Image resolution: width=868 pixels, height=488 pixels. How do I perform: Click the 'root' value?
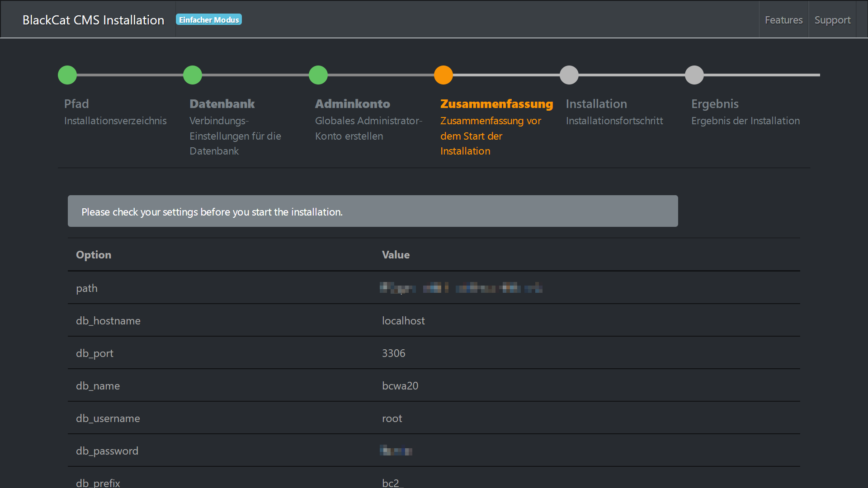click(392, 418)
